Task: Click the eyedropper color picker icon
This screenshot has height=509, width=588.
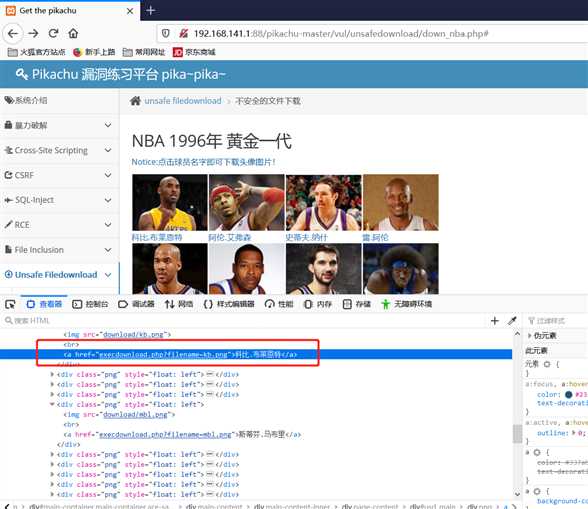Action: click(512, 321)
